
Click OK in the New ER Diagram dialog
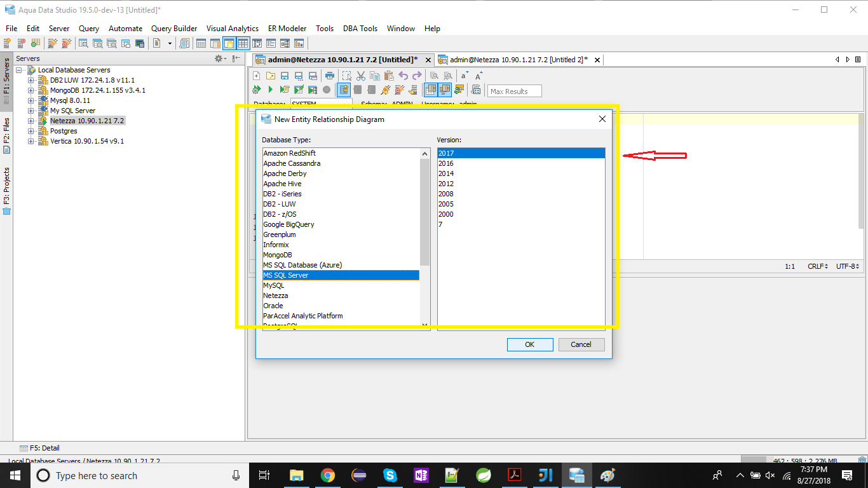click(x=529, y=344)
